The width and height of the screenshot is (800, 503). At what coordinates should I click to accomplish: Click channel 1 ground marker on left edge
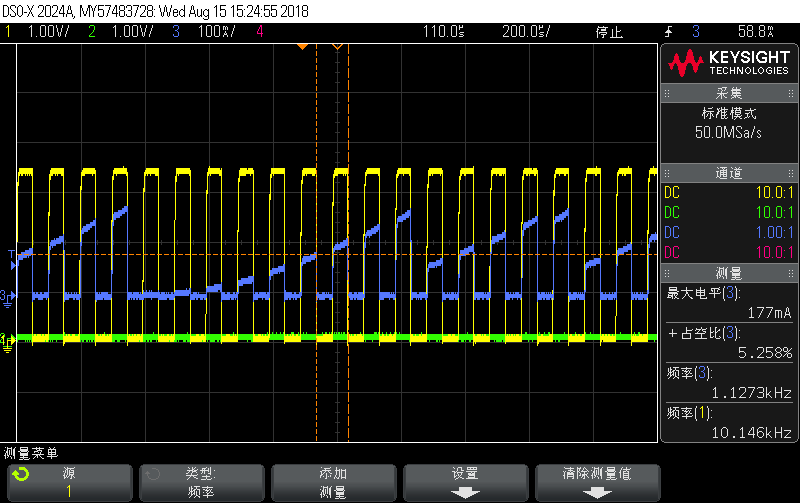click(x=7, y=342)
